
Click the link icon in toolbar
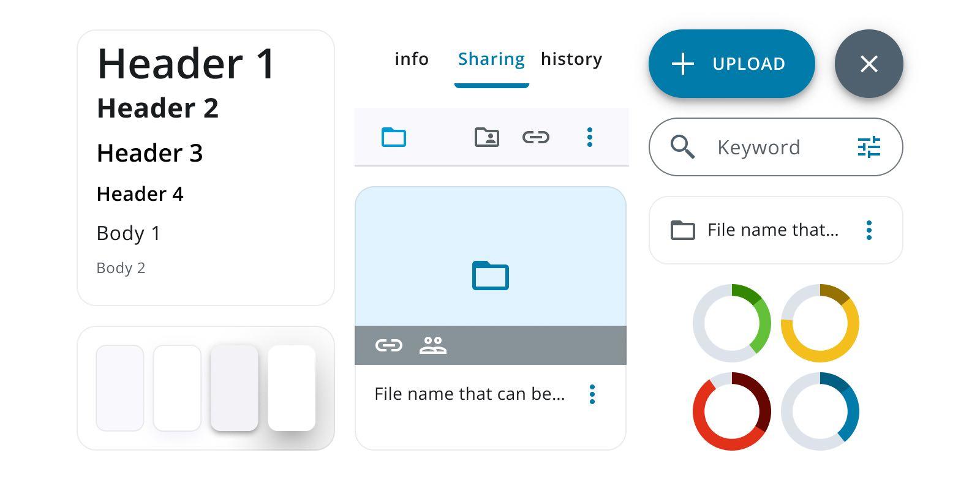535,137
